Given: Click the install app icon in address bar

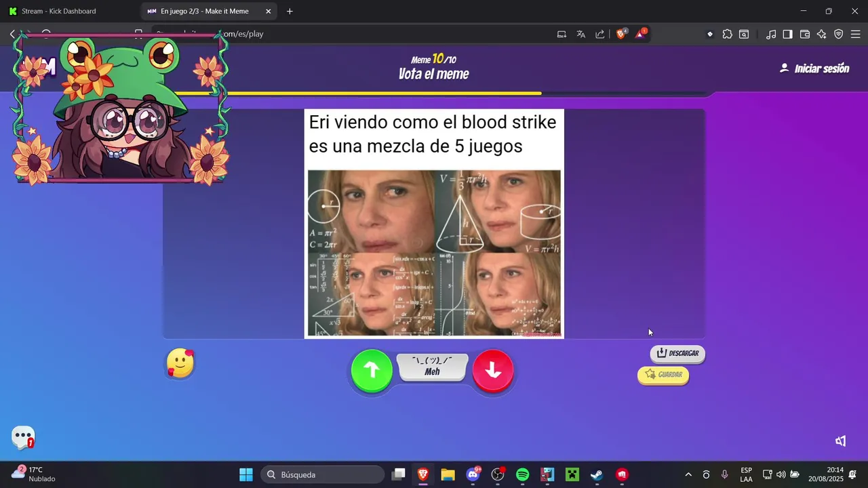Looking at the screenshot, I should click(x=561, y=34).
